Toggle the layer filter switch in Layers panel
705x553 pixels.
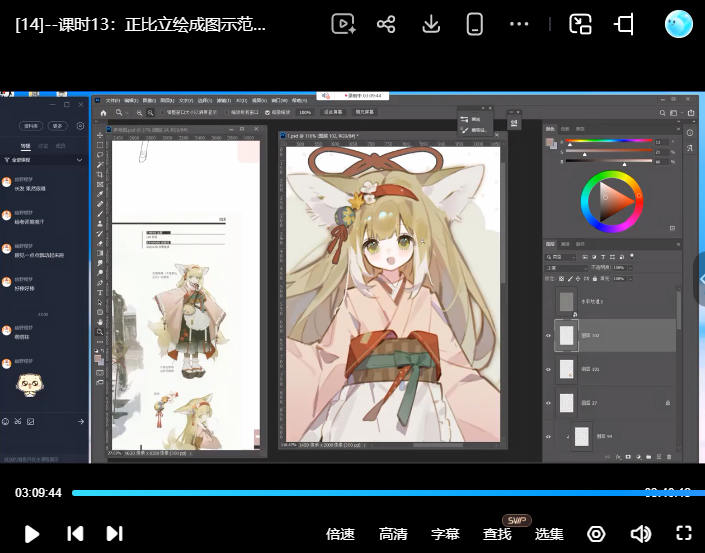pyautogui.click(x=632, y=256)
